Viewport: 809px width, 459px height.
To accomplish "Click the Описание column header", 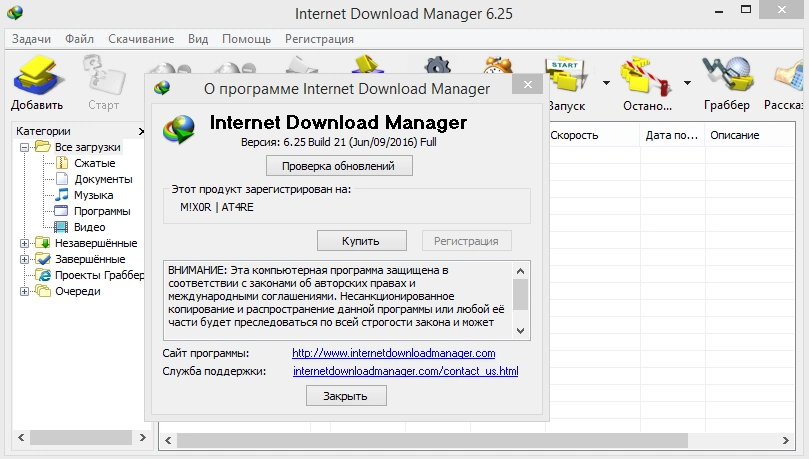I will (750, 135).
